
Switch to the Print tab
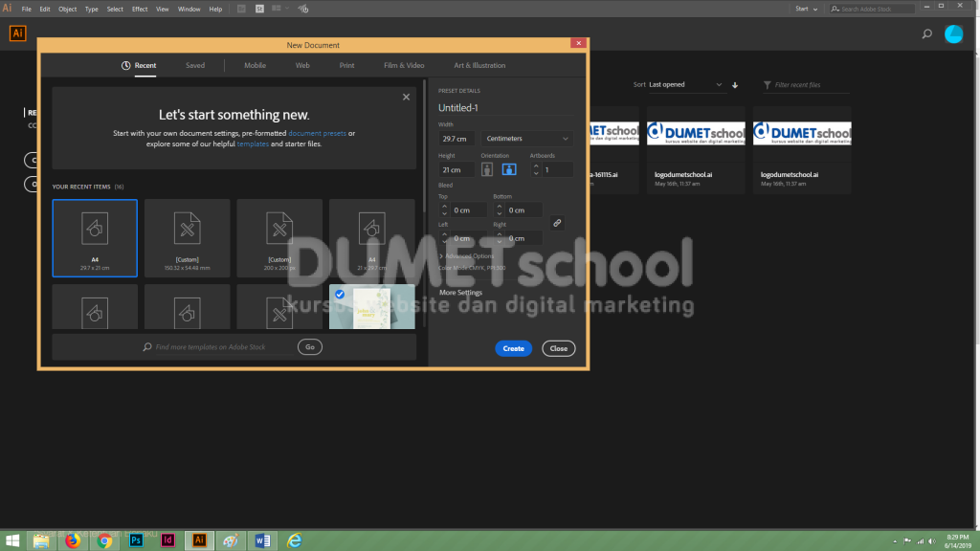(x=346, y=66)
